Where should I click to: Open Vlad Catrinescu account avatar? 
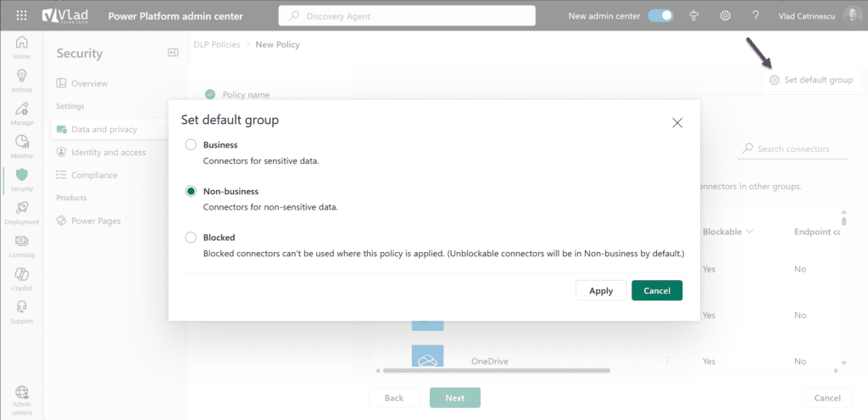pyautogui.click(x=851, y=16)
